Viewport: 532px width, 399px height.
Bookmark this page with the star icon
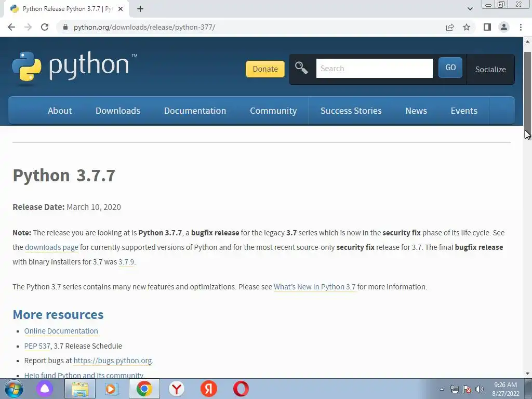(467, 27)
